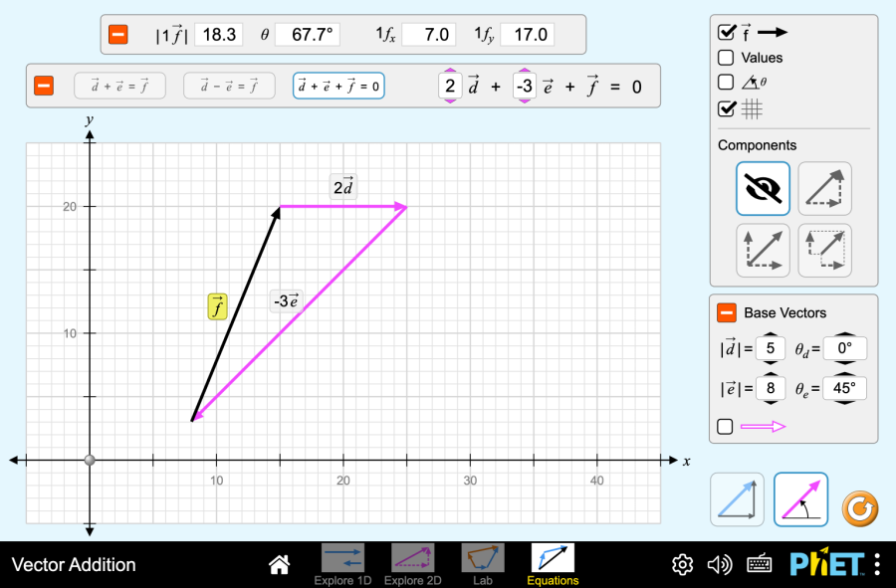
Task: Open the Explore 2D screen tab
Action: coord(412,563)
